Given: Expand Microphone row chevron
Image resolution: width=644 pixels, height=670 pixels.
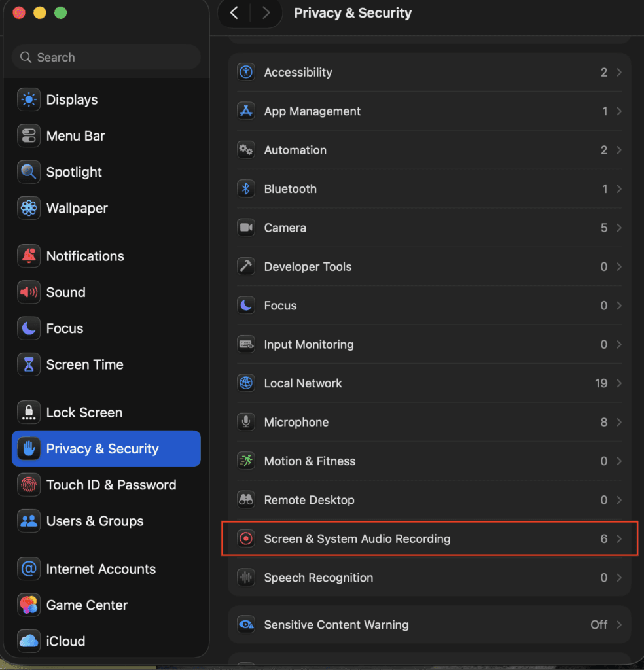Looking at the screenshot, I should pos(618,422).
